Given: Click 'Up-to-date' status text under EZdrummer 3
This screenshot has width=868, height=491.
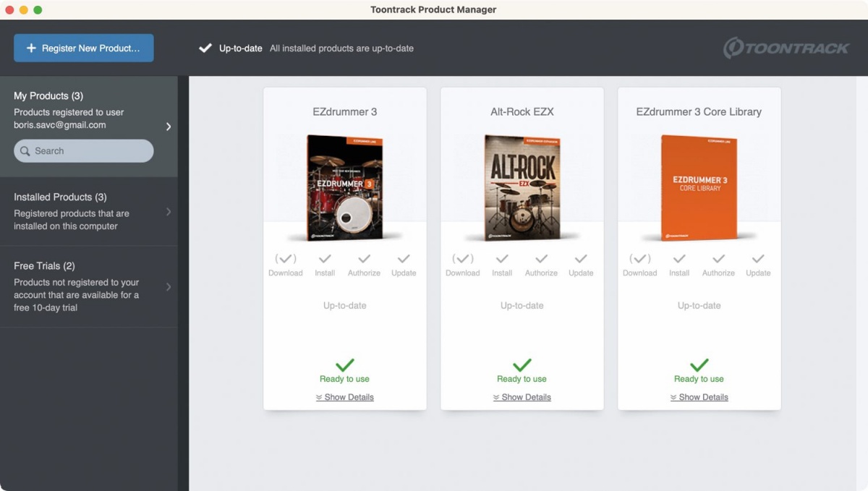Looking at the screenshot, I should [x=345, y=305].
